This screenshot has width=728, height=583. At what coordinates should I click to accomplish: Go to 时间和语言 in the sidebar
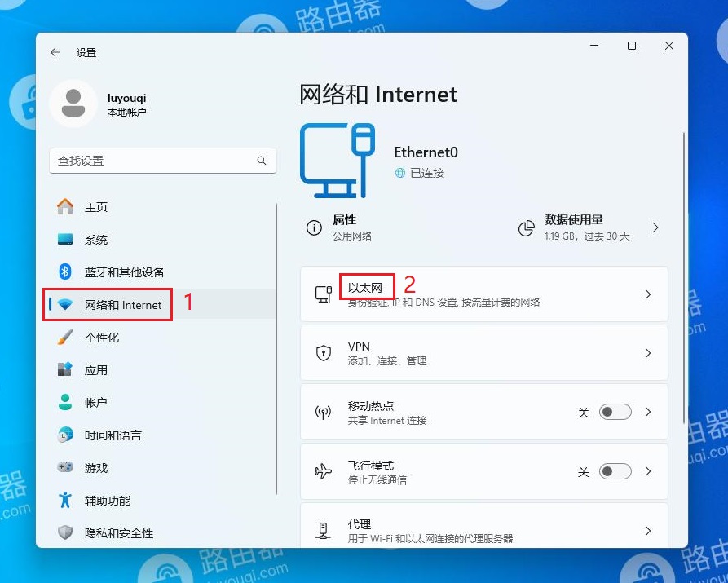[x=162, y=435]
